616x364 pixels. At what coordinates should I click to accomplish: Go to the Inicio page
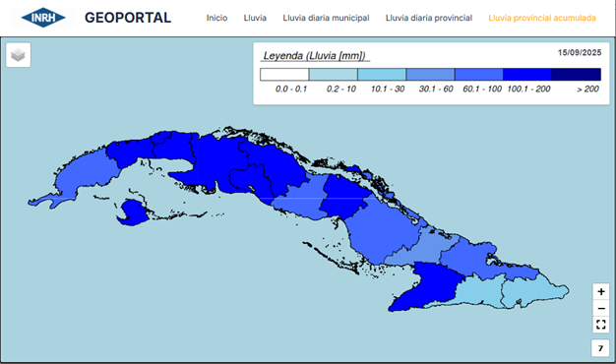click(x=216, y=18)
